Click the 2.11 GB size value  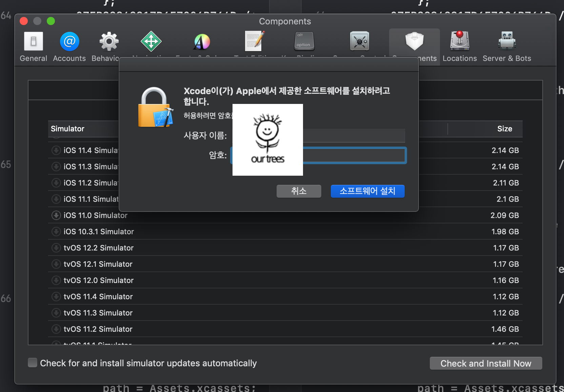pyautogui.click(x=506, y=183)
